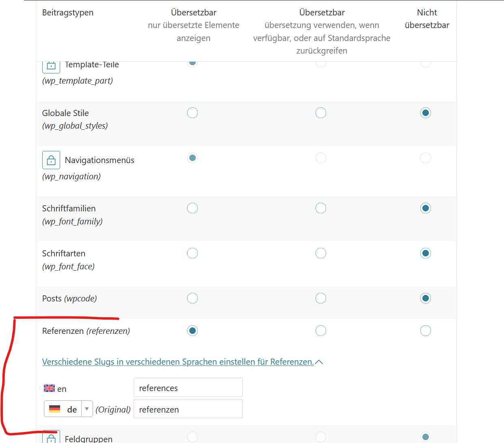Choose fallback translation for Referenzen
The width and height of the screenshot is (504, 443).
(321, 331)
